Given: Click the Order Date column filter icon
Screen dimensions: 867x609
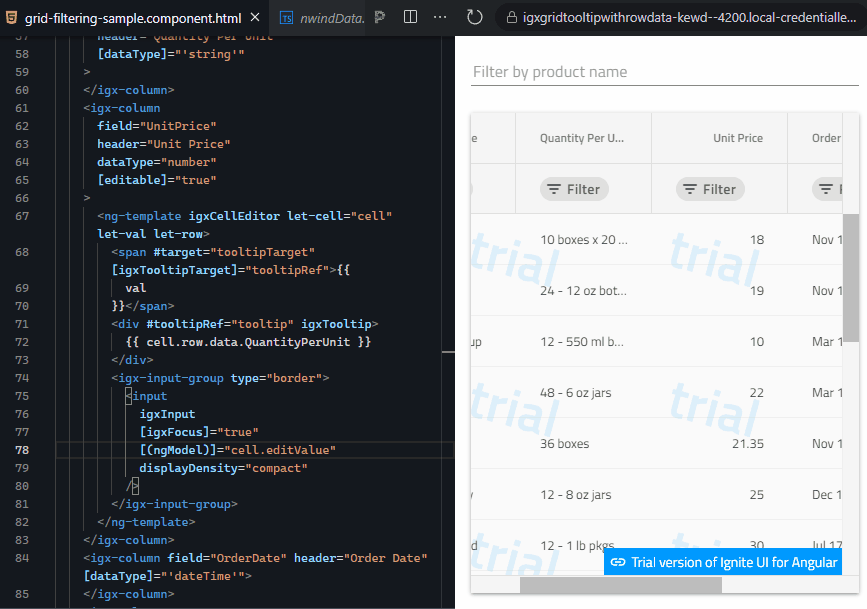Looking at the screenshot, I should click(x=826, y=189).
